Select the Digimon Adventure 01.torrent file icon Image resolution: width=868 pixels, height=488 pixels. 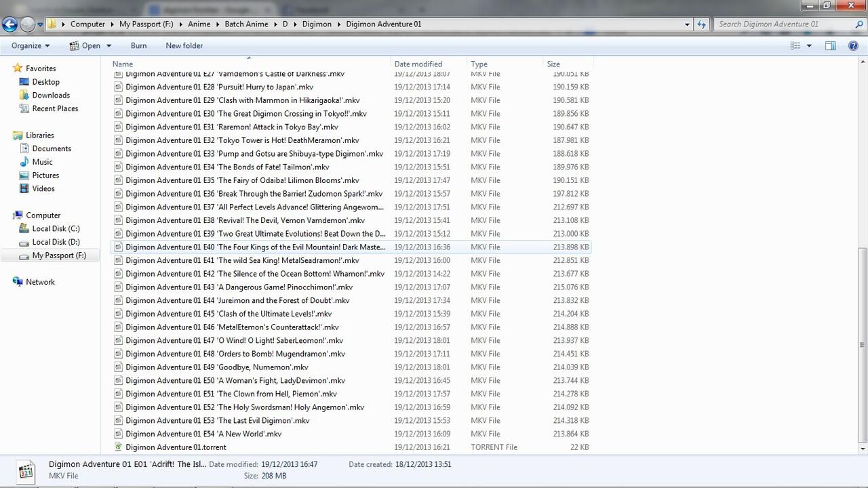[x=119, y=447]
